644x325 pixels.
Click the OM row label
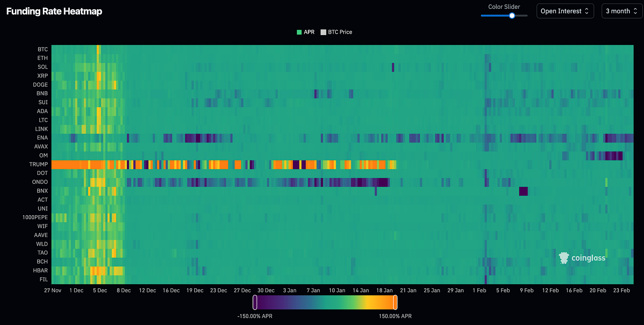(x=43, y=155)
